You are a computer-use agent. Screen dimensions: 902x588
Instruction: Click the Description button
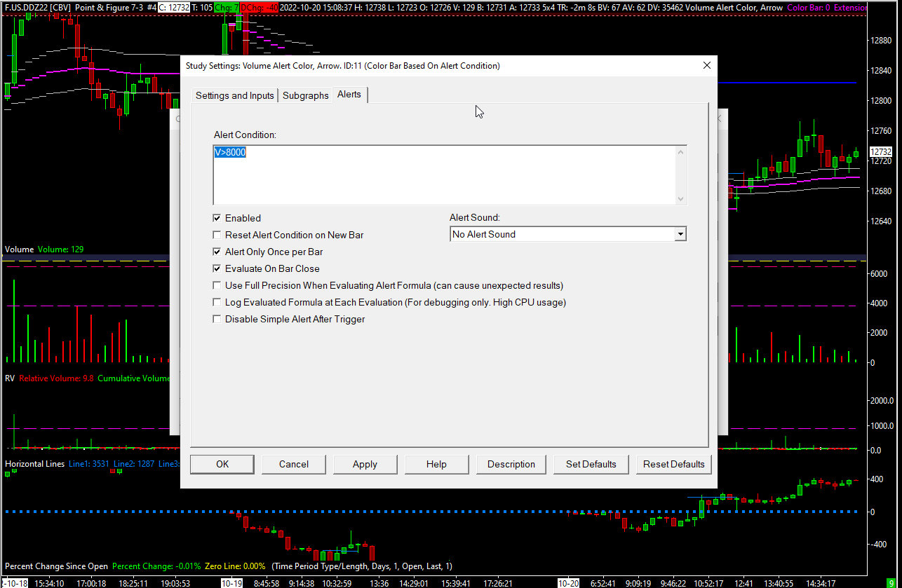(x=511, y=464)
